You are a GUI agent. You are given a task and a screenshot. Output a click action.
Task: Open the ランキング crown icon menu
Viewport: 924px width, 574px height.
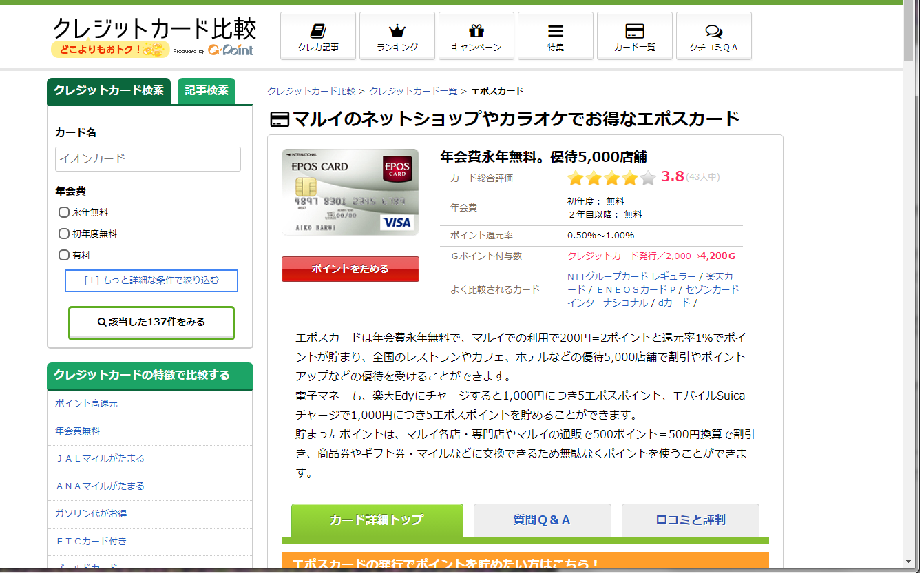(x=397, y=36)
